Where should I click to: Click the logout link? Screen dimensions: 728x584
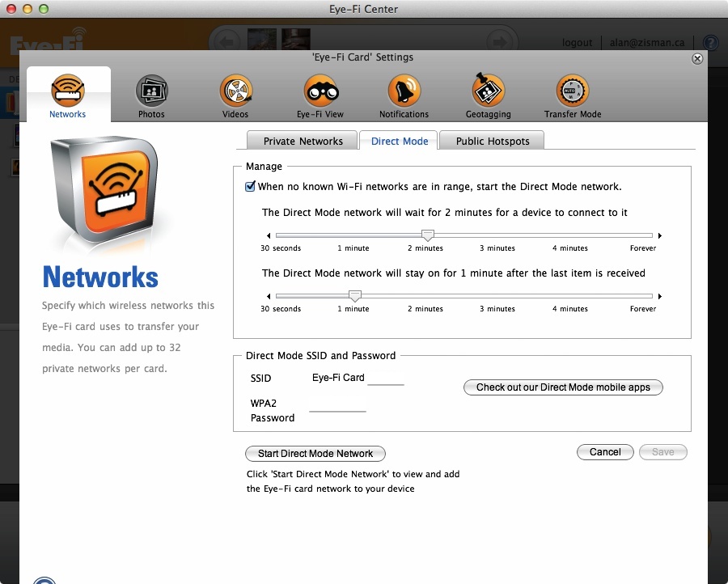[577, 43]
